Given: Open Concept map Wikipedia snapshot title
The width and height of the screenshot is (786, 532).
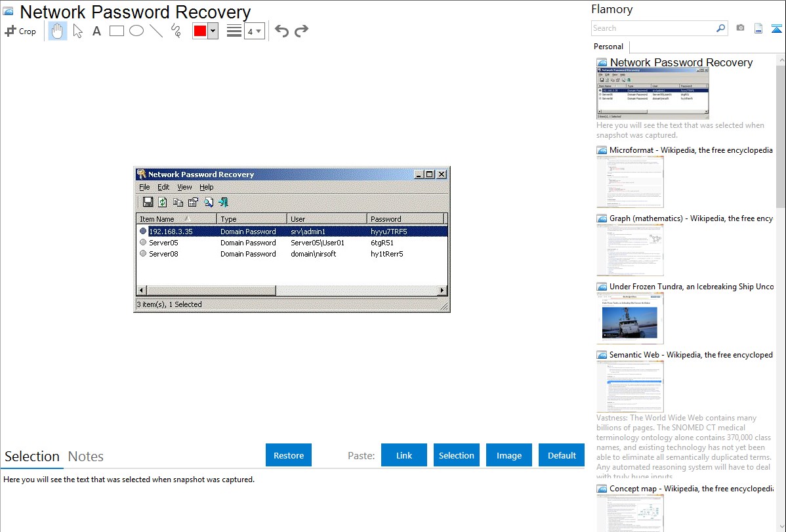Looking at the screenshot, I should (x=691, y=488).
